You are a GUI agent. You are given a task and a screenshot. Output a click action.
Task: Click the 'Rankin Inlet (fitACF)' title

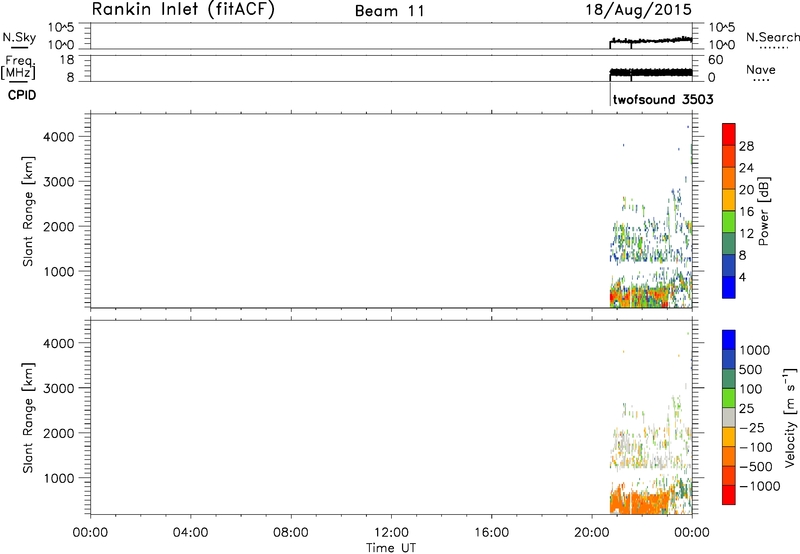[x=183, y=10]
